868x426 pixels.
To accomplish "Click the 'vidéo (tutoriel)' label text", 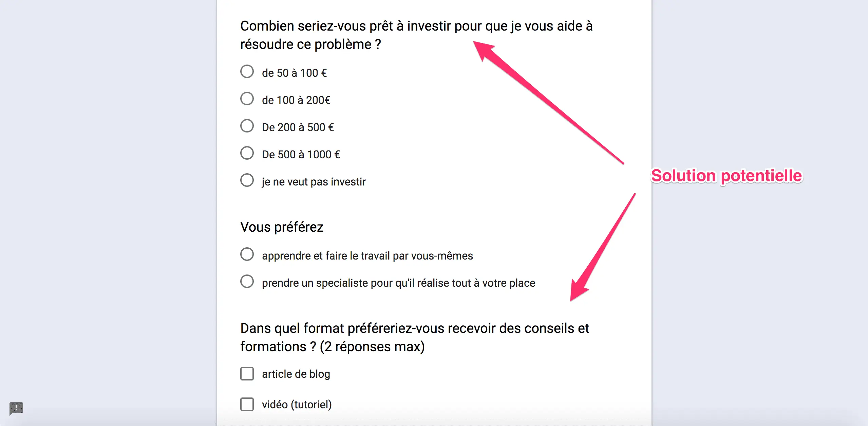I will click(297, 405).
